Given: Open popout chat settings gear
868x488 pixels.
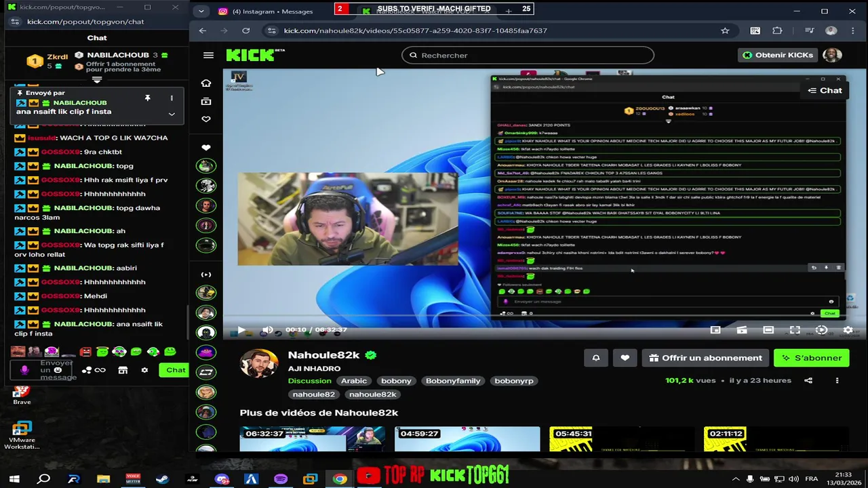Looking at the screenshot, I should 144,370.
